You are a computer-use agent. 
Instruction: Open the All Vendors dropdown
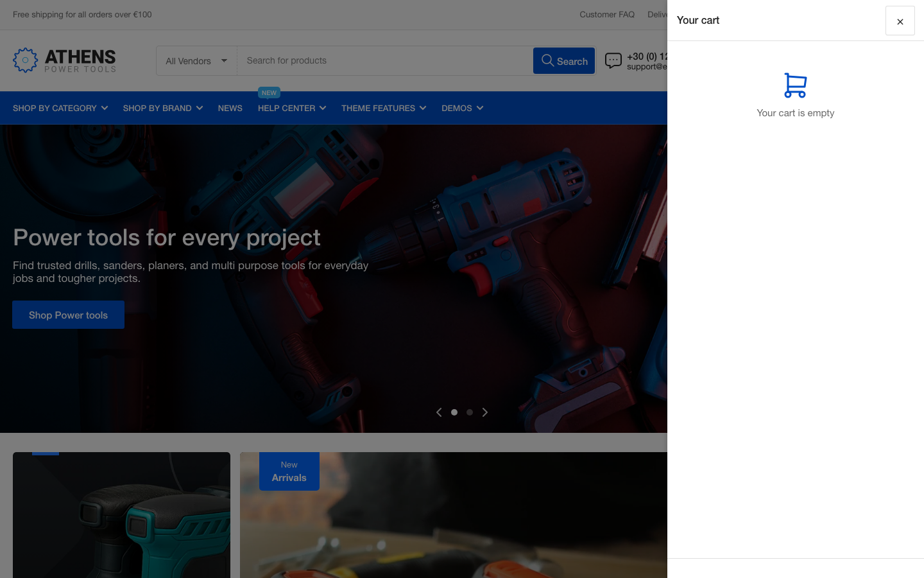click(197, 61)
